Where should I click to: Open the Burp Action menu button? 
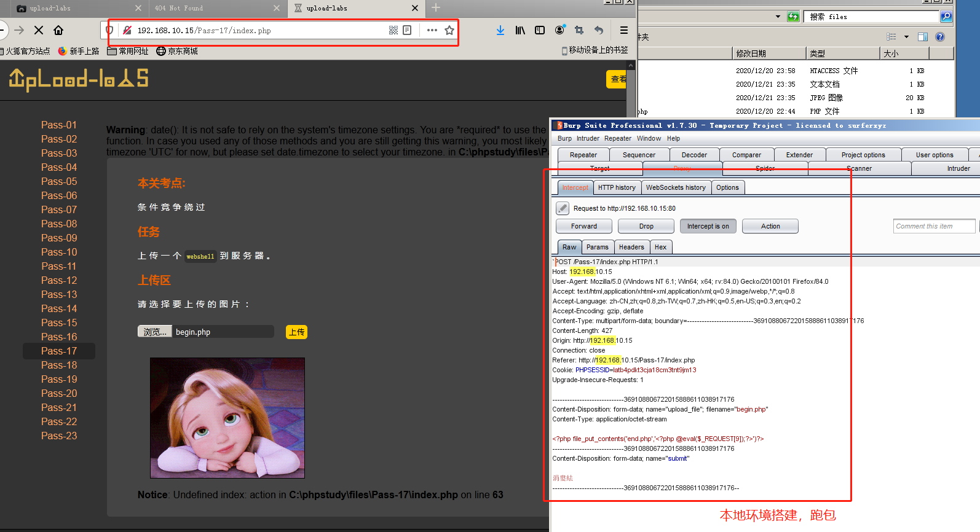point(770,226)
